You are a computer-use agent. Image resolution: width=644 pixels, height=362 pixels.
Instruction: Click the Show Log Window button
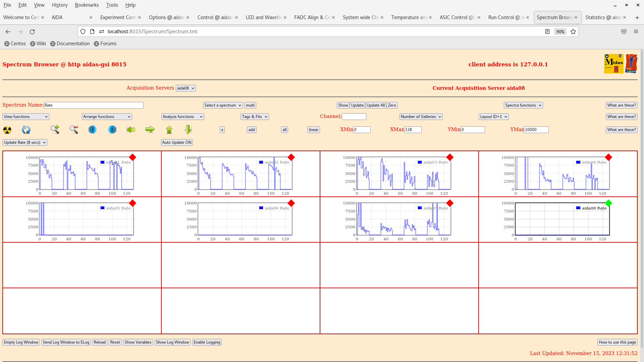point(172,342)
